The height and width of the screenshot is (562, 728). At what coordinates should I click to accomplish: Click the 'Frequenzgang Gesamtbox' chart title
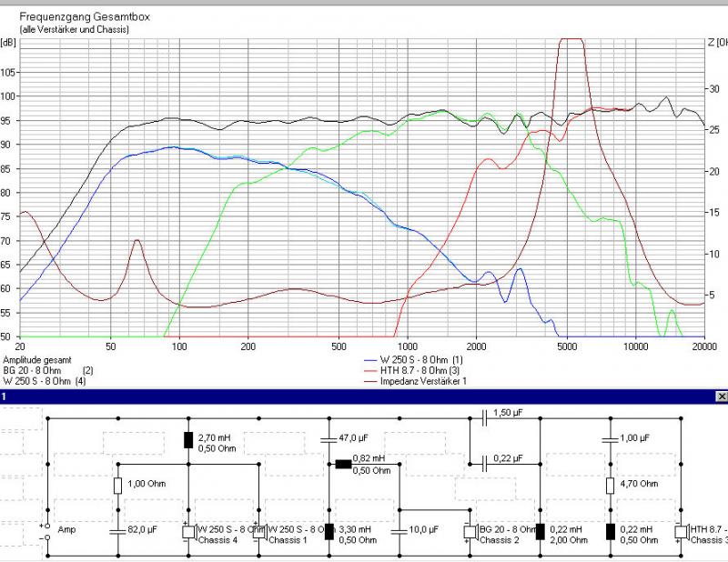click(x=85, y=17)
